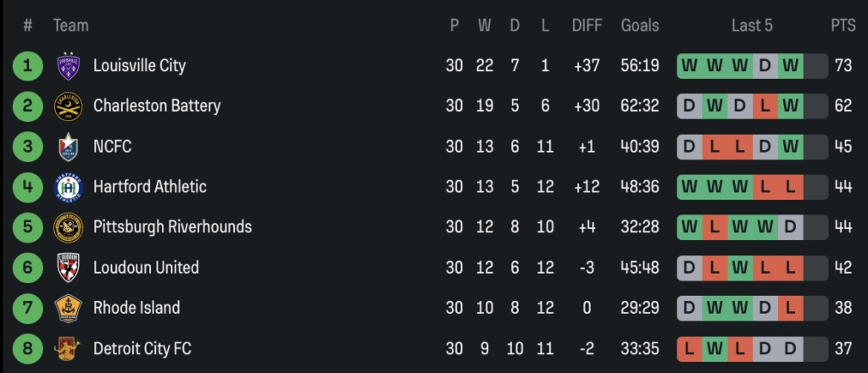
Task: Click the NCFC team crest icon
Action: (68, 147)
